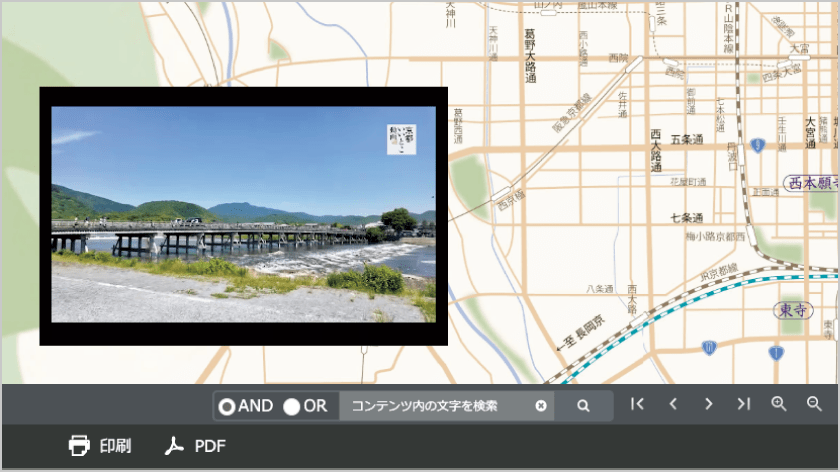
Task: Click the 七条通 street label on the map
Action: (x=687, y=218)
